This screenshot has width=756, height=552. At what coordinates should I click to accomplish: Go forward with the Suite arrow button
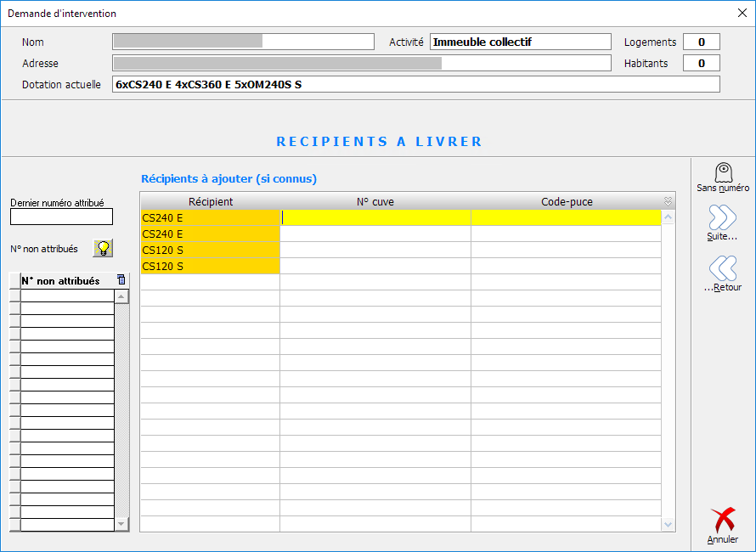(x=722, y=219)
